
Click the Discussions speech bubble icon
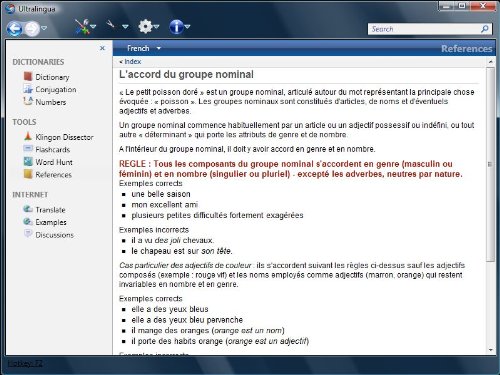(x=28, y=234)
